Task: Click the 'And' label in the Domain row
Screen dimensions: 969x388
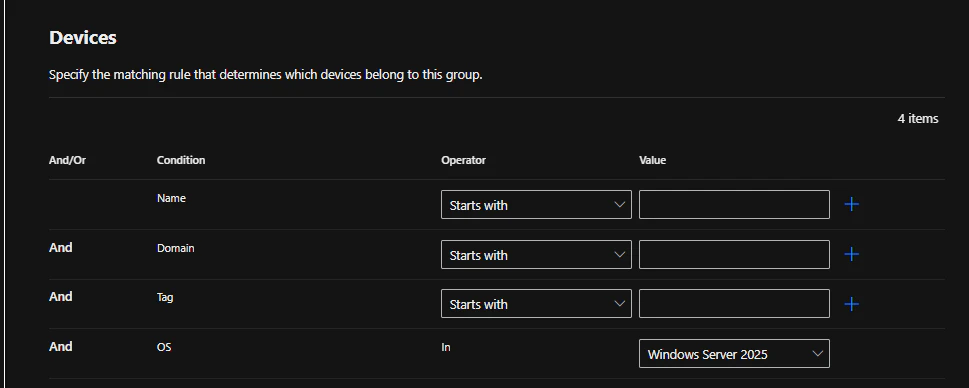Action: point(61,248)
